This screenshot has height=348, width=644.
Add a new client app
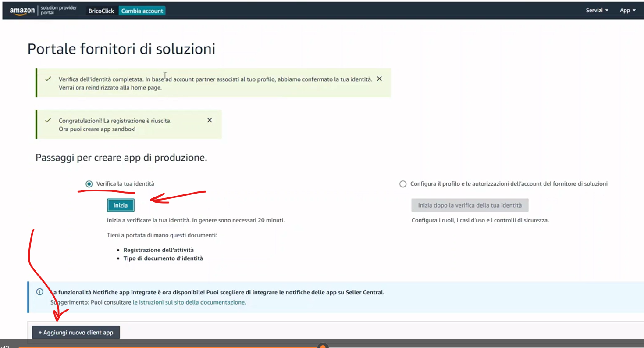[76, 333]
